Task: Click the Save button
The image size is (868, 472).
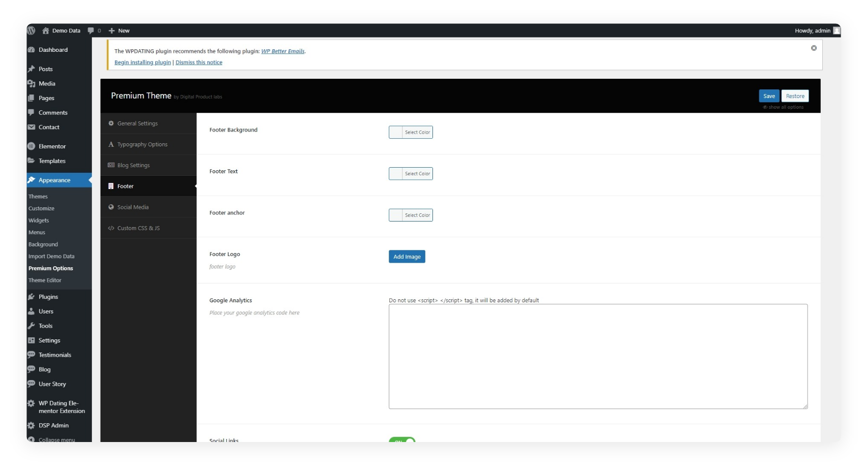Action: [769, 96]
